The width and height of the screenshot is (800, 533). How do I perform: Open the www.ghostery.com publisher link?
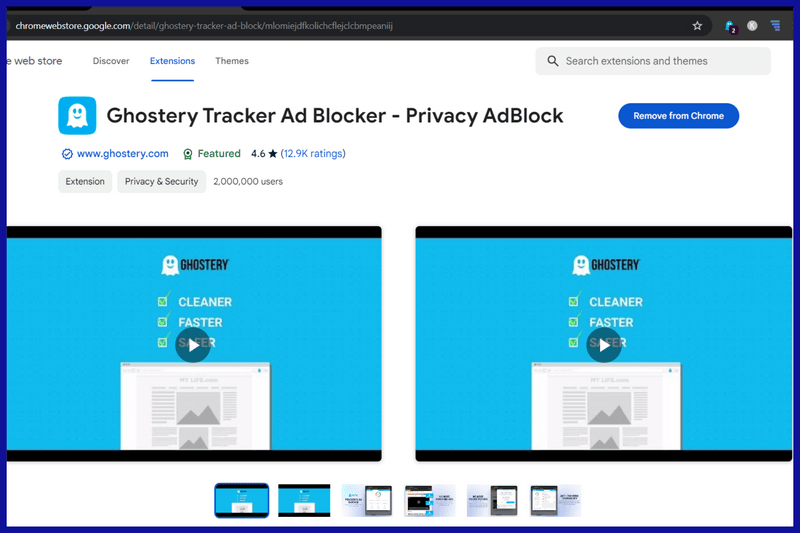click(x=122, y=154)
